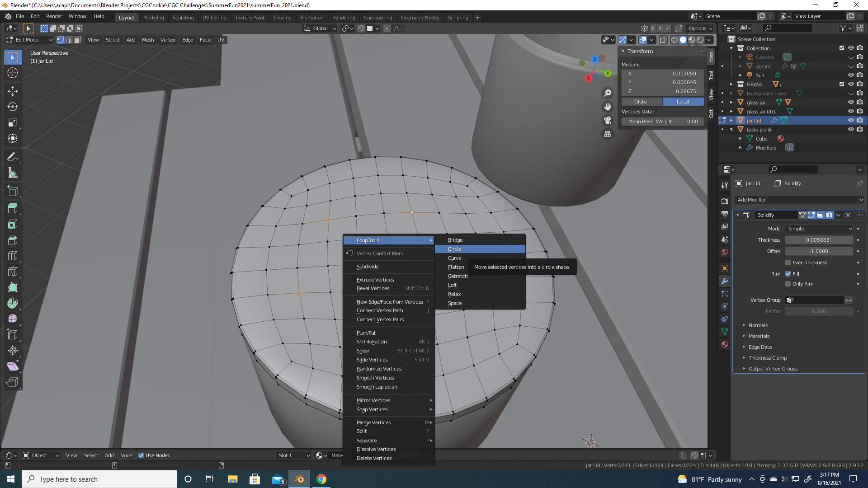Select the Rotate tool icon
The width and height of the screenshot is (868, 488).
[13, 107]
